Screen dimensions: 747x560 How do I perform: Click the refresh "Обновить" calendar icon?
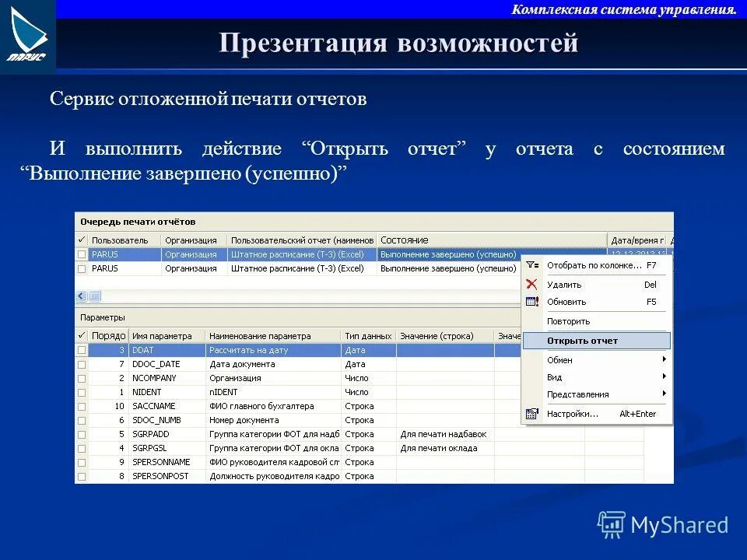(532, 302)
